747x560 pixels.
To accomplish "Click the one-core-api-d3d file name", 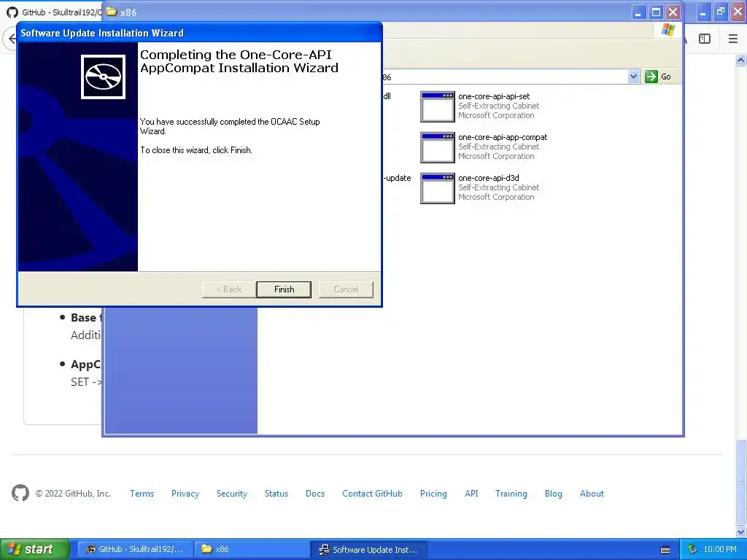I will (x=489, y=178).
